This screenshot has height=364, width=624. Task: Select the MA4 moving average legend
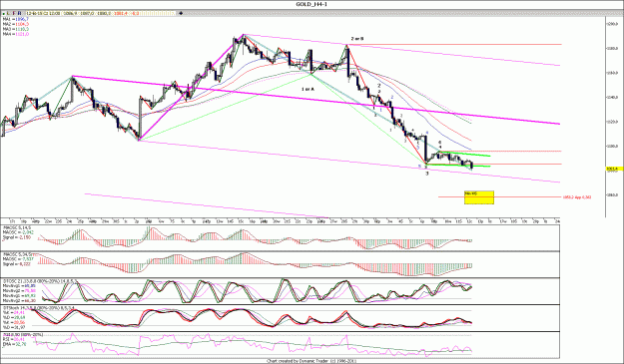[x=16, y=34]
